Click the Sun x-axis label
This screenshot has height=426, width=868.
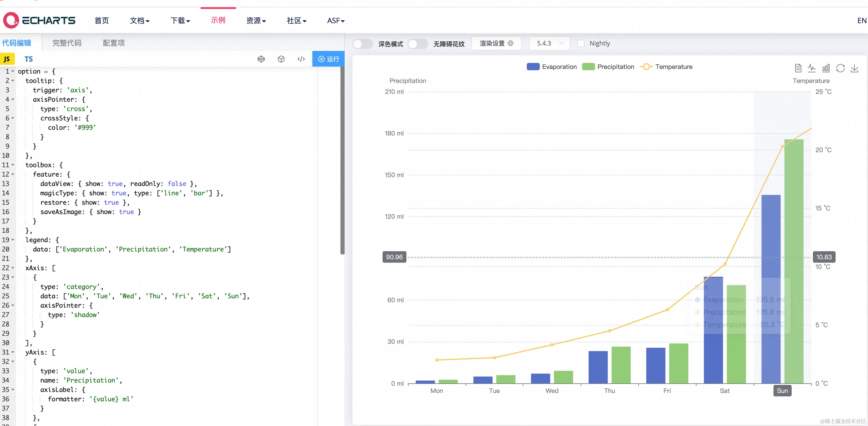tap(782, 391)
